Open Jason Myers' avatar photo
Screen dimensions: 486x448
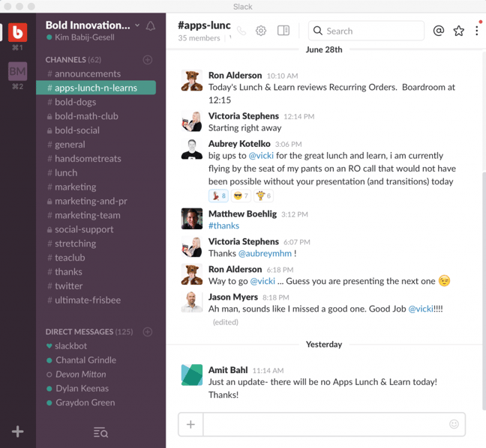(192, 302)
